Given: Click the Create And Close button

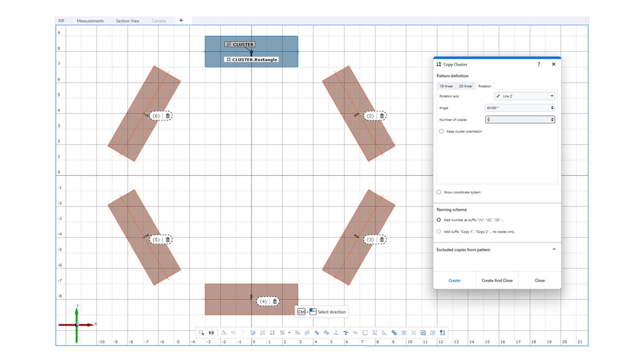Looking at the screenshot, I should point(497,281).
